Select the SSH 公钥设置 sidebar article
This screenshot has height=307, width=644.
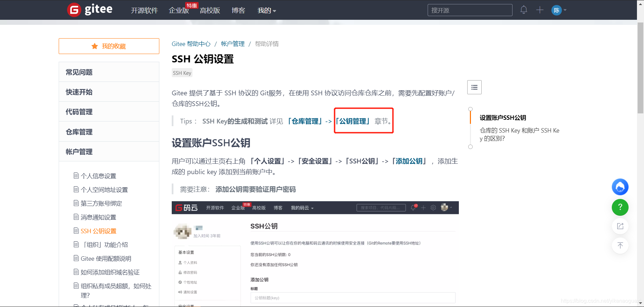point(99,231)
